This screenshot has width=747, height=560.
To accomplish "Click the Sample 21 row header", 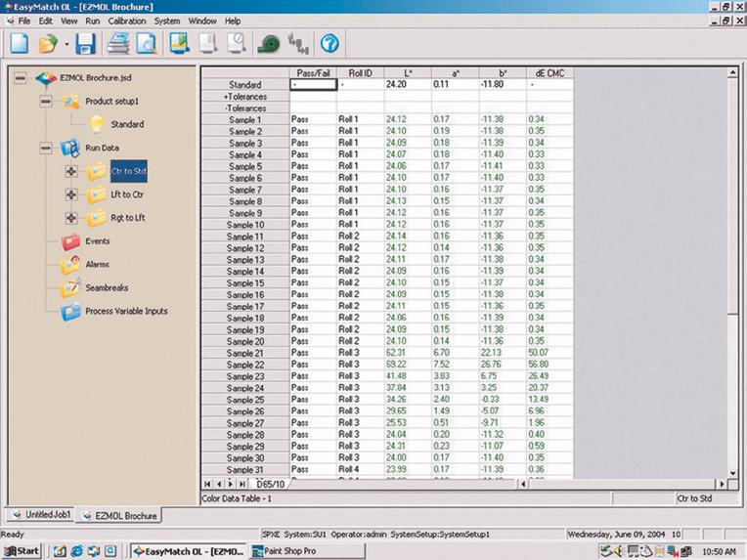I will coord(244,353).
